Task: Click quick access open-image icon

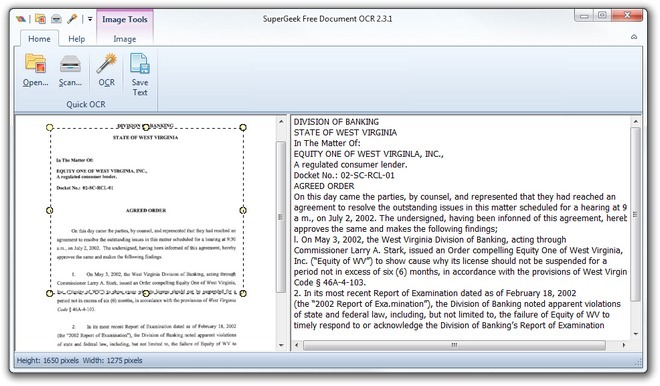Action: (40, 19)
